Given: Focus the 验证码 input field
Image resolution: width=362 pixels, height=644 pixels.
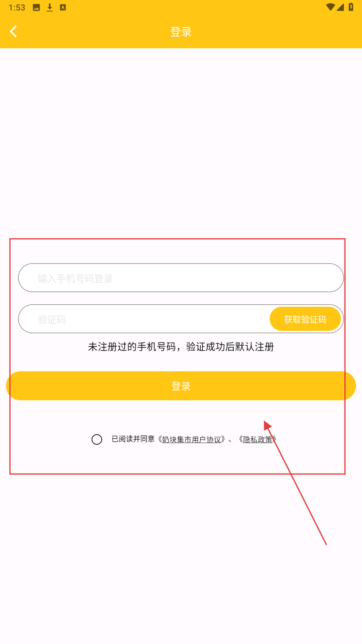Looking at the screenshot, I should point(144,319).
